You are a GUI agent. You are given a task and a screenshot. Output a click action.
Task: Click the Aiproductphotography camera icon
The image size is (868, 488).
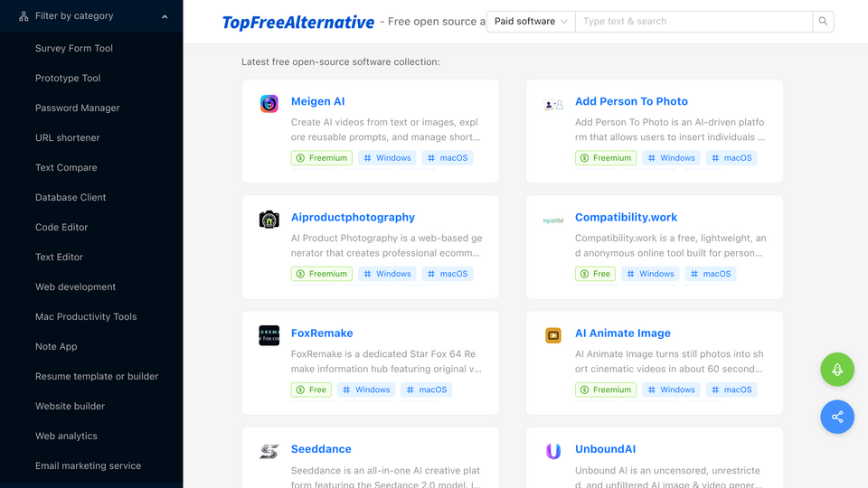point(269,220)
